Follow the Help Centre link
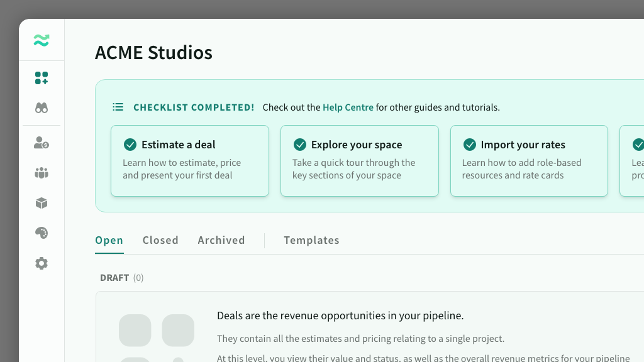Screen dimensions: 644x362 pyautogui.click(x=348, y=107)
